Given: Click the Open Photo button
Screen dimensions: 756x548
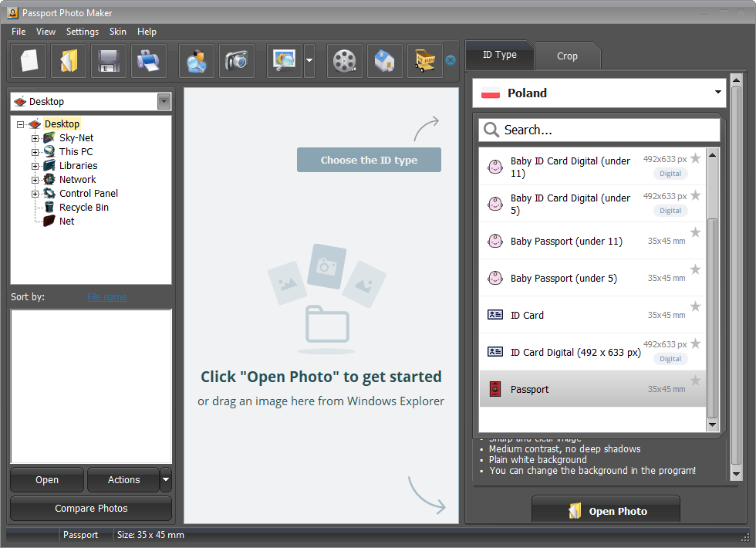Looking at the screenshot, I should click(x=606, y=510).
